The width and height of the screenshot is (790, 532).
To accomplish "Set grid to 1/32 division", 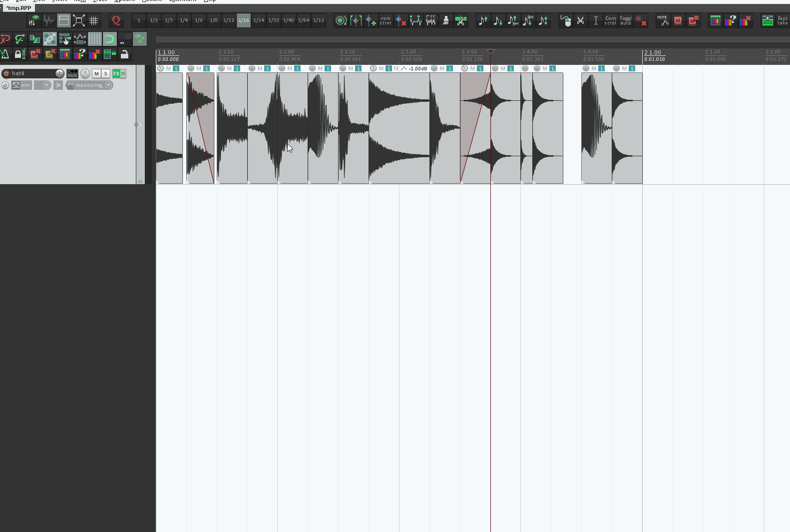I will coord(274,20).
